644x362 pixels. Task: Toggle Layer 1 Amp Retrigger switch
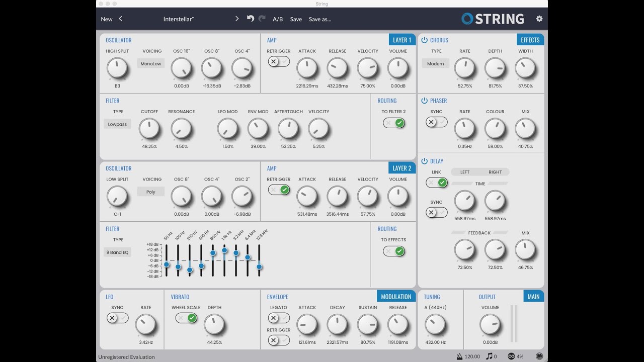[x=279, y=61]
